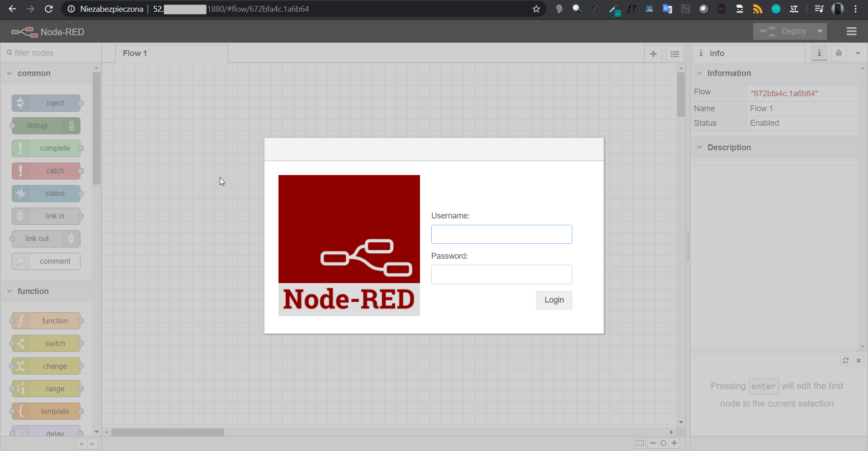Screen dimensions: 868x451
Task: Select the change node in palette
Action: pos(46,366)
